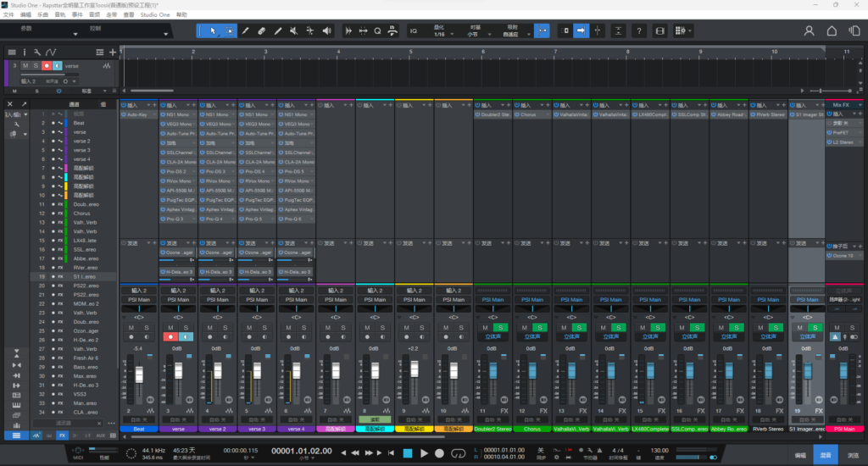Toggle Solo on the Chorus channel

pyautogui.click(x=540, y=327)
